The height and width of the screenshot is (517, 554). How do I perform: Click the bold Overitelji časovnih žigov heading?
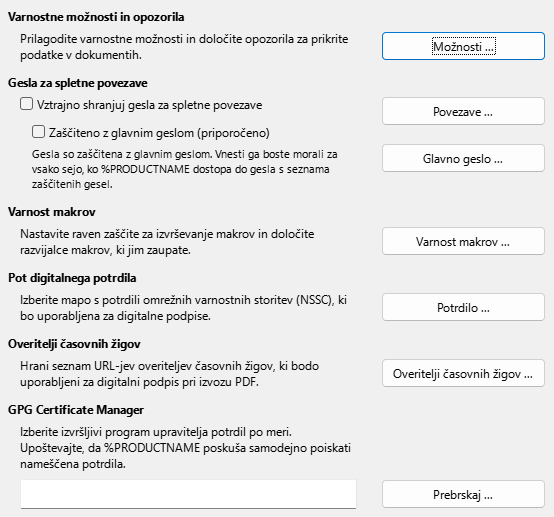(74, 344)
